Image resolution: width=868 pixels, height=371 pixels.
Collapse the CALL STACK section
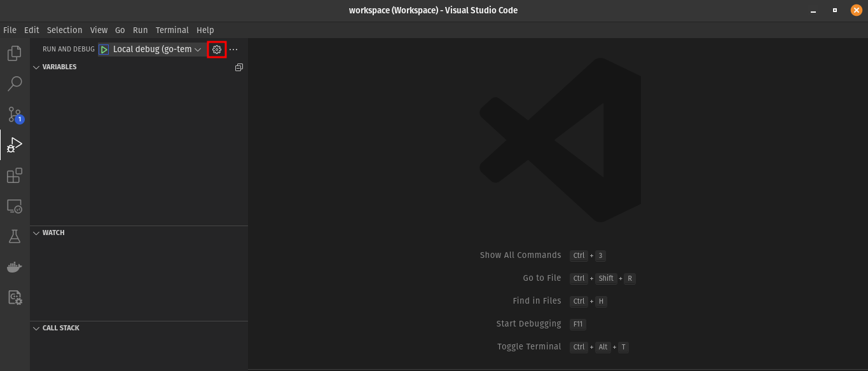[36, 328]
